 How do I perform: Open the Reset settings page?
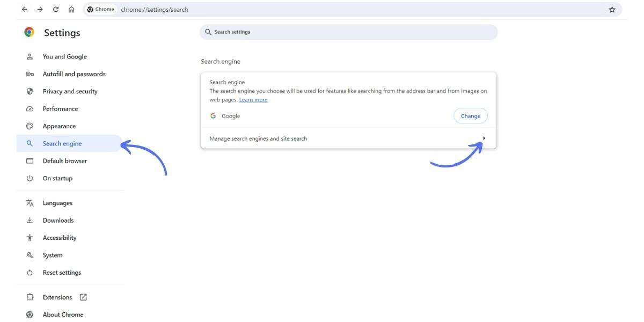(x=62, y=273)
